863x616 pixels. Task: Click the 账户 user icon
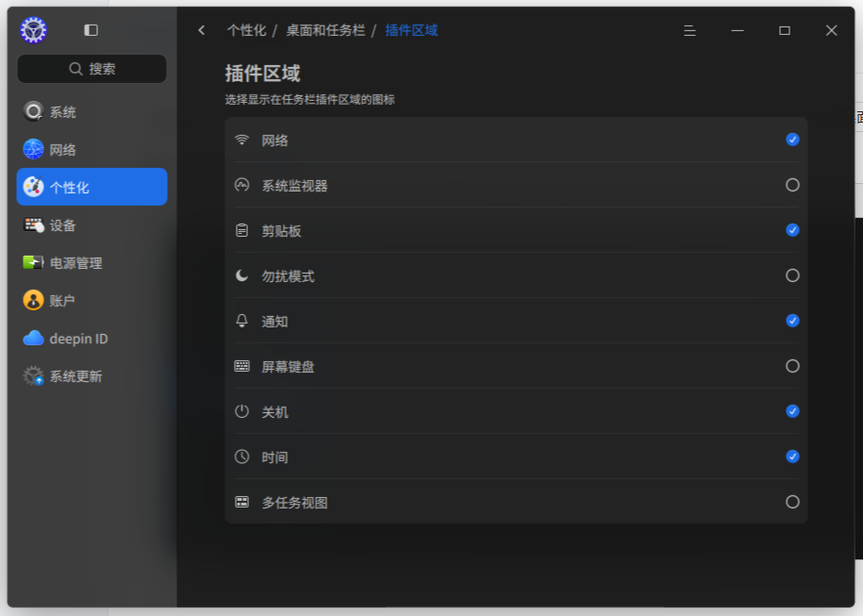(x=33, y=300)
